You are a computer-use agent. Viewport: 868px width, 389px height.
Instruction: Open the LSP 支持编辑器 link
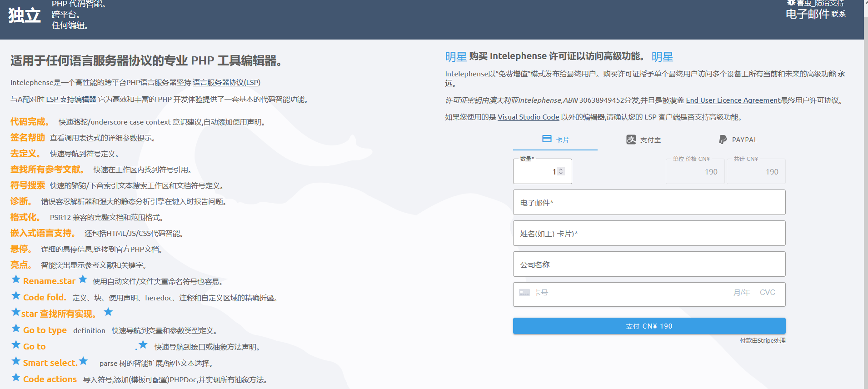click(x=71, y=100)
